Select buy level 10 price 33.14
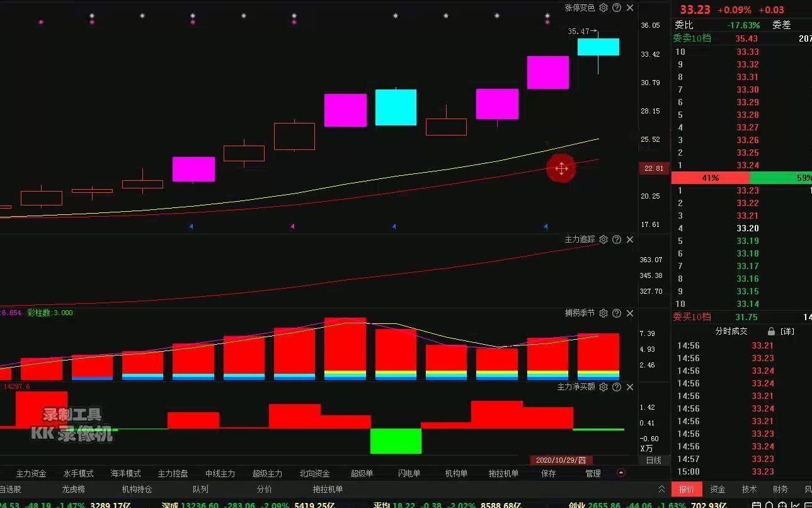 [x=748, y=304]
